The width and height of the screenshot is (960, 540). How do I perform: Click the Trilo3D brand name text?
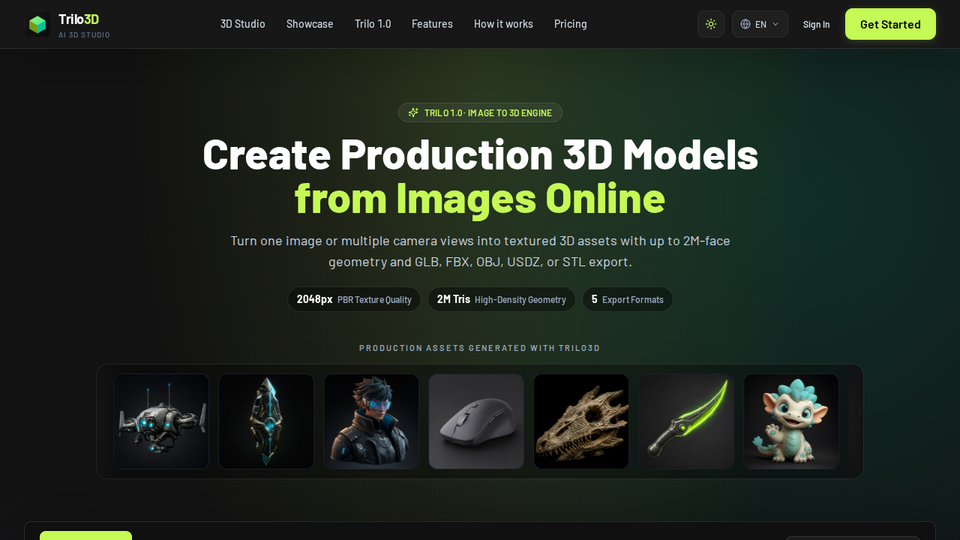point(78,20)
